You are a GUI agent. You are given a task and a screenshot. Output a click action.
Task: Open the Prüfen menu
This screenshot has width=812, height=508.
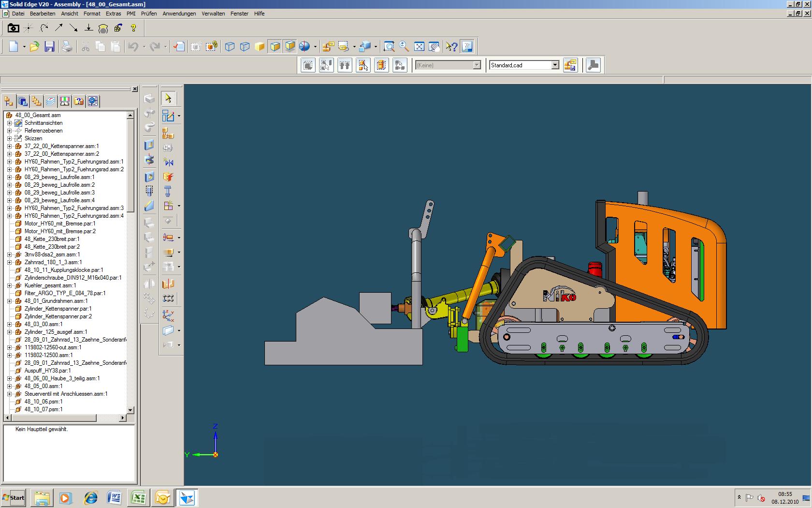(149, 14)
